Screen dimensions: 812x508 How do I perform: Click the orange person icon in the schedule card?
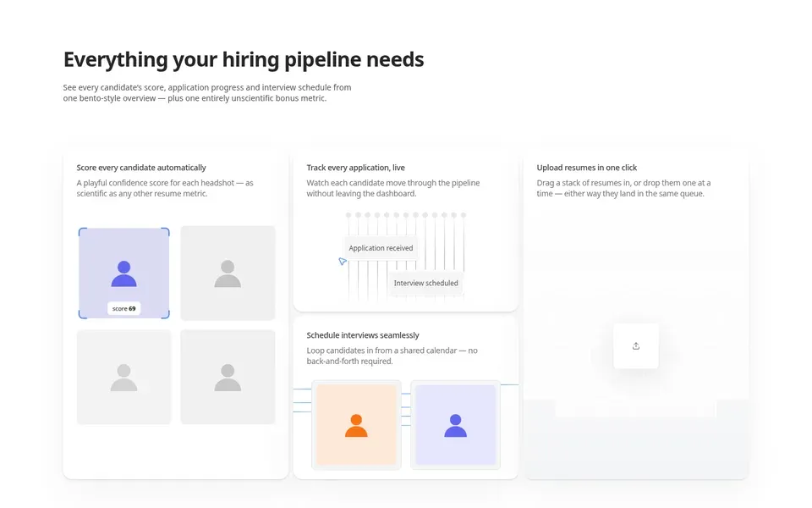tap(356, 426)
